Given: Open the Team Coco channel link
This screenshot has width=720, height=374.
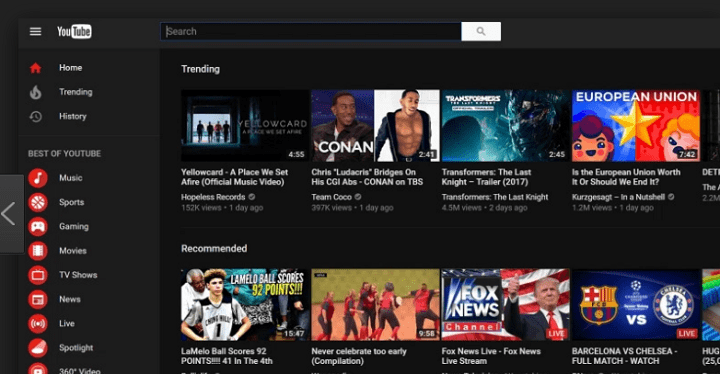Looking at the screenshot, I should [x=332, y=197].
